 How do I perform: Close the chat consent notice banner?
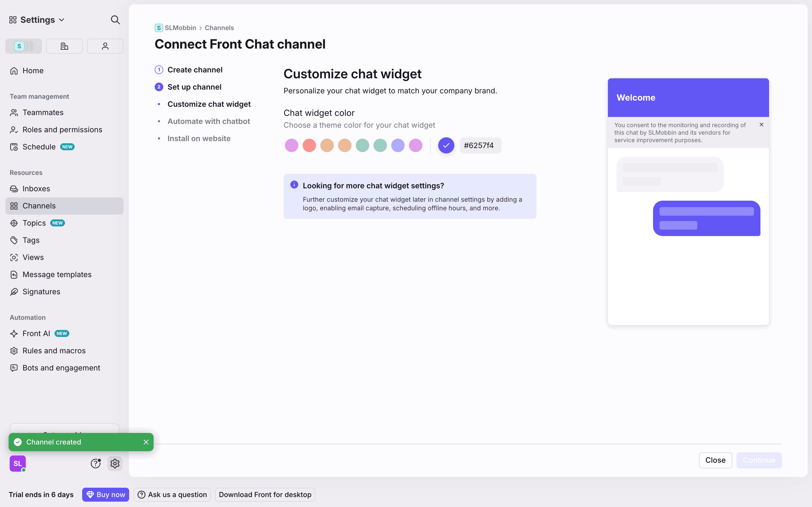click(x=761, y=125)
